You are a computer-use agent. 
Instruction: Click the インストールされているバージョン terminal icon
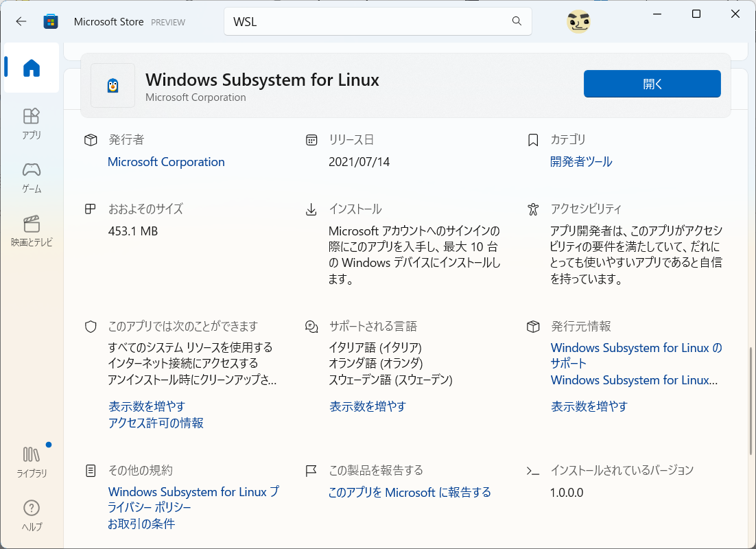[x=533, y=471]
